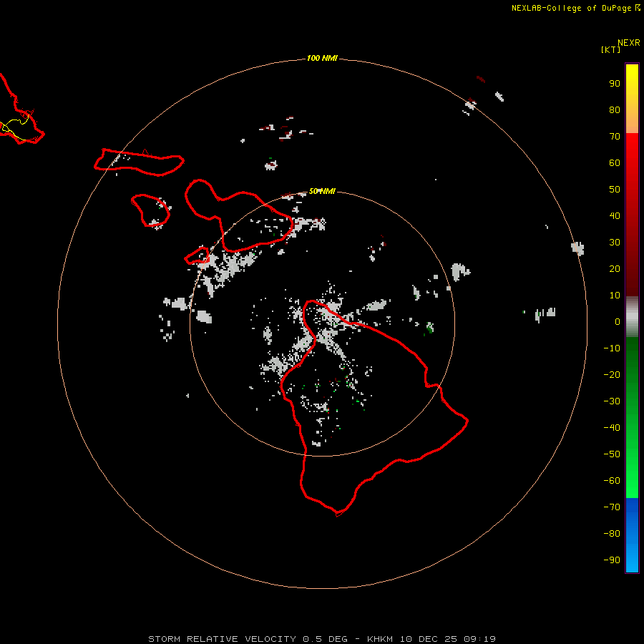Click the -10 value on velocity scale
644x644 pixels.
click(612, 348)
